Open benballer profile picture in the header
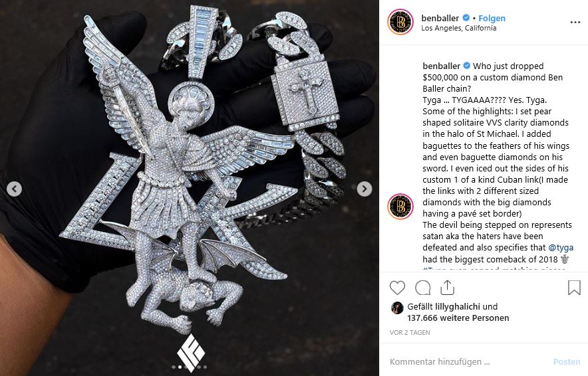 (x=400, y=23)
